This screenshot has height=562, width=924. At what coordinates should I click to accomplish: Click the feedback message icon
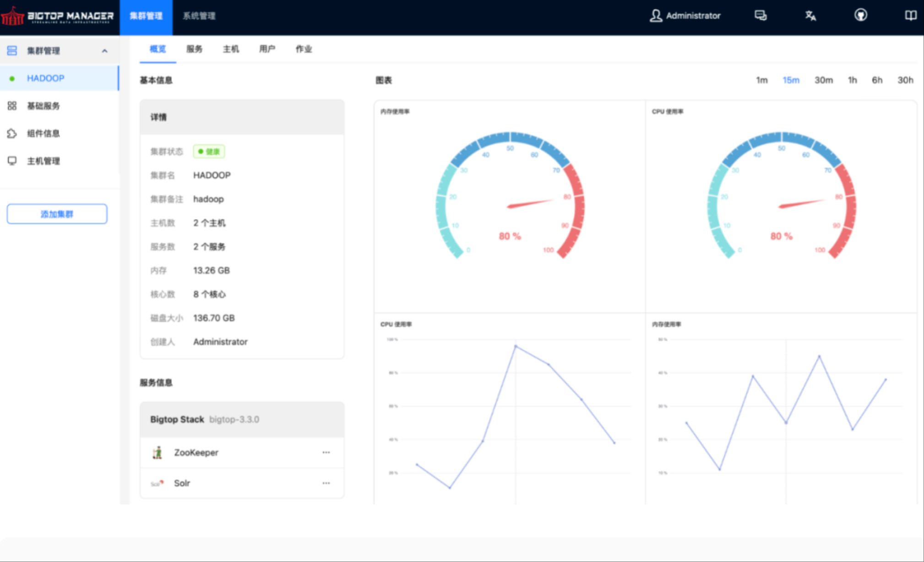coord(761,16)
